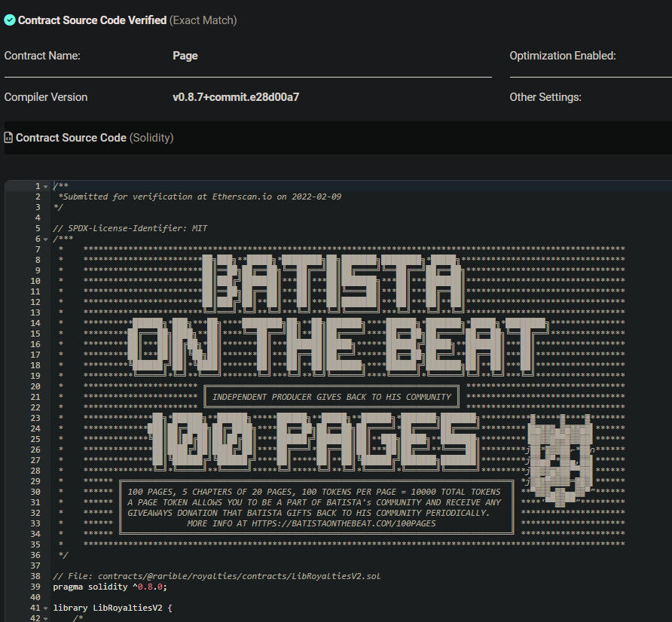Click the 'Contract Name:' label
Viewport: 672px width, 622px height.
pyautogui.click(x=42, y=56)
